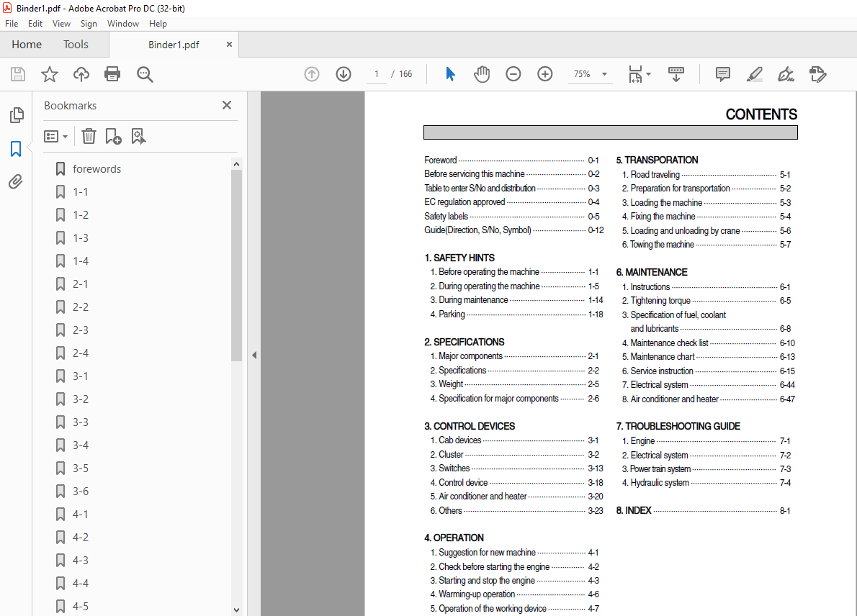Open the Attachments paperclip panel
857x616 pixels.
[x=16, y=181]
